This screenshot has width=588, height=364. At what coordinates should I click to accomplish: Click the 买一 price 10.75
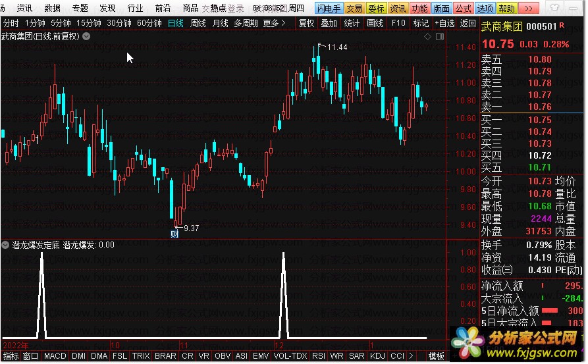pyautogui.click(x=540, y=120)
